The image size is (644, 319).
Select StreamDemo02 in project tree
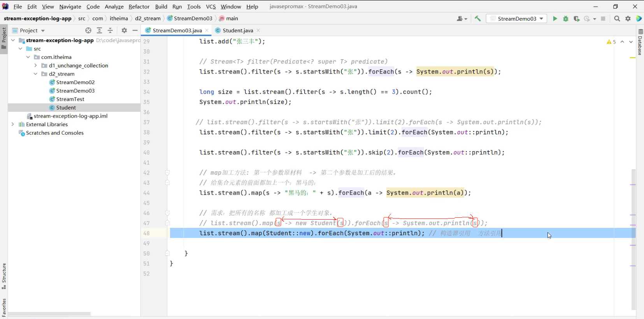75,82
